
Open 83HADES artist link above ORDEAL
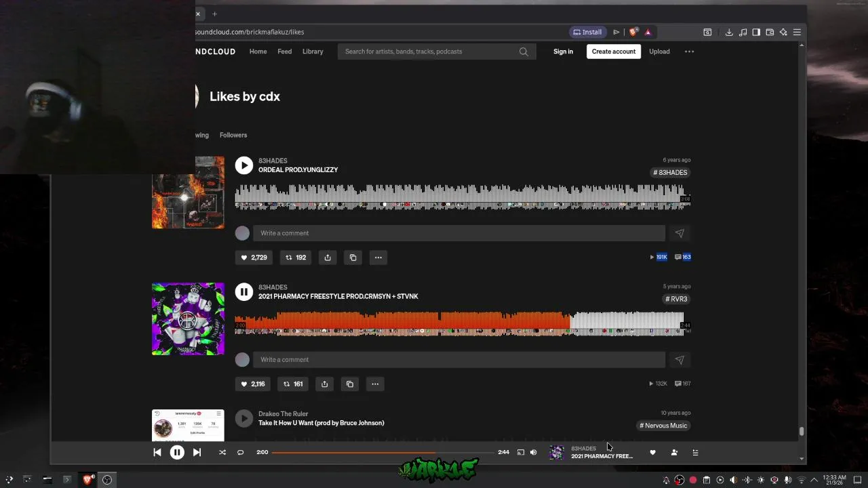(273, 161)
